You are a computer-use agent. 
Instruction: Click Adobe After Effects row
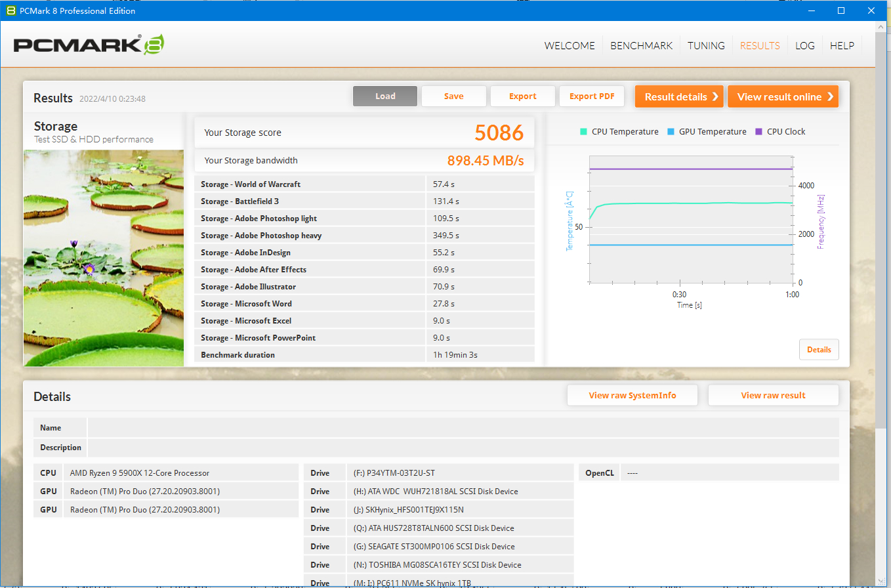click(x=365, y=270)
